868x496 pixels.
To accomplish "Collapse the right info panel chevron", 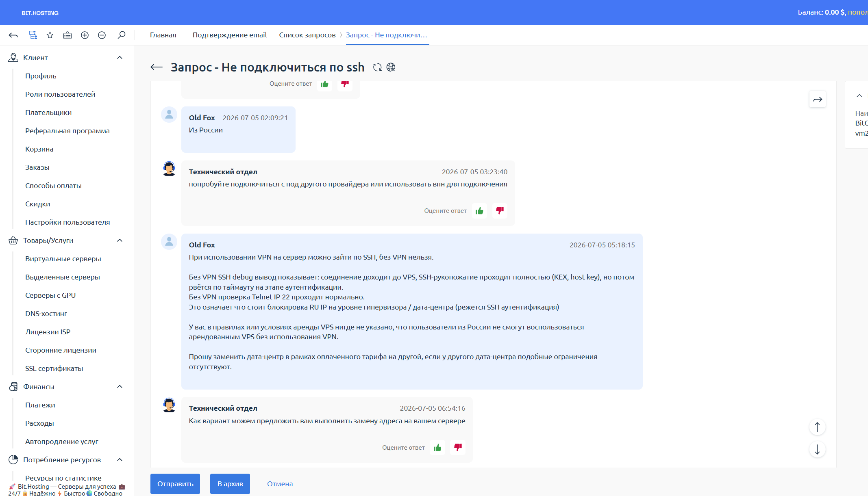I will 859,96.
